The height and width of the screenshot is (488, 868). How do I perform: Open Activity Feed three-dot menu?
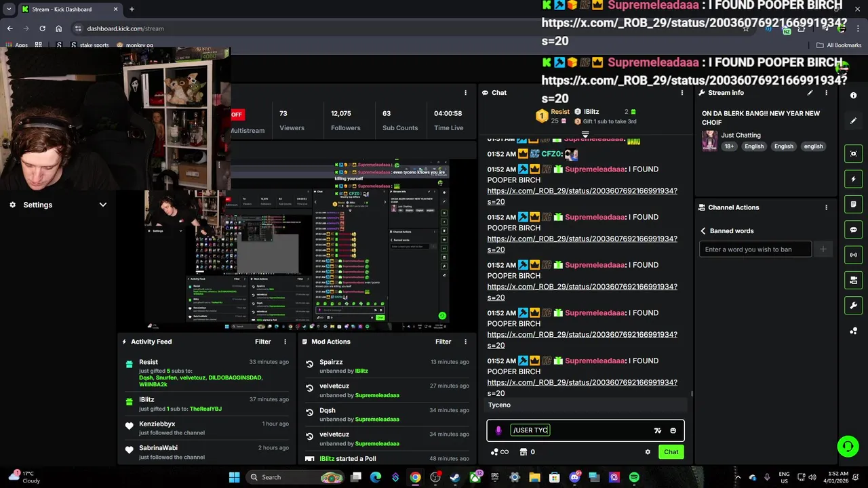click(x=285, y=342)
